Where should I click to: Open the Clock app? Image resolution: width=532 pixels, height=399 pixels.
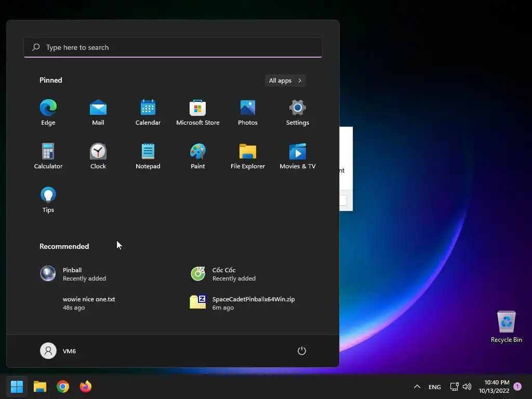(x=98, y=156)
